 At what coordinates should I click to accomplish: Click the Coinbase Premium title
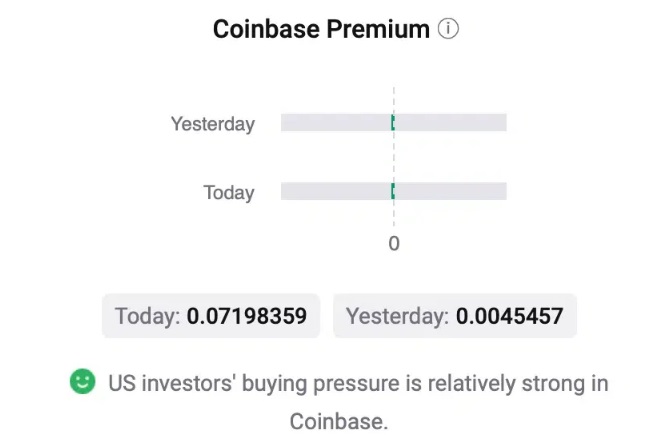pyautogui.click(x=321, y=29)
